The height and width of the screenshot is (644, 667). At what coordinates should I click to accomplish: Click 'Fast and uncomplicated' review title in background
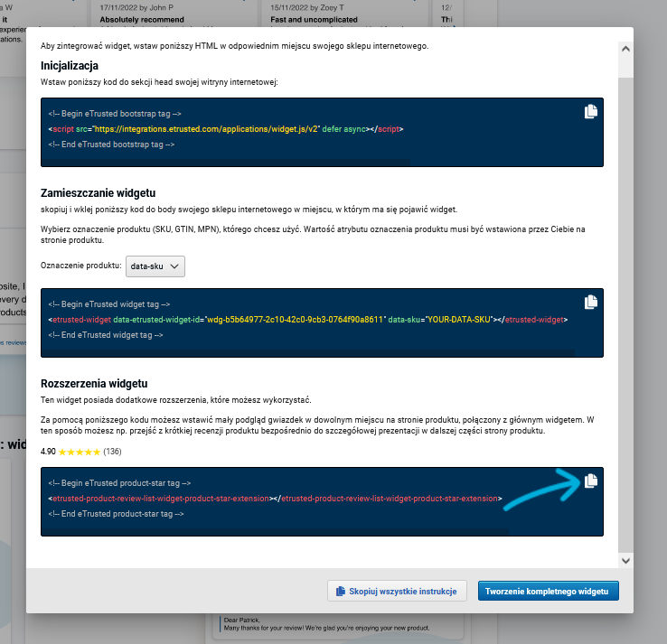[x=314, y=20]
